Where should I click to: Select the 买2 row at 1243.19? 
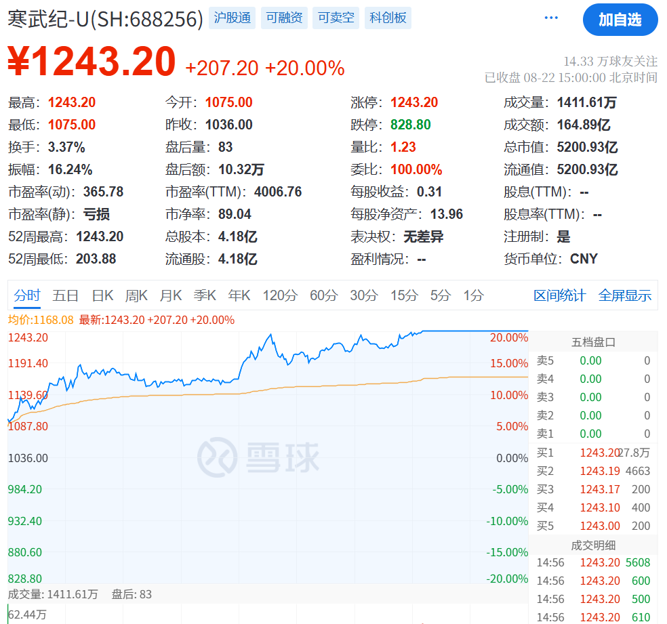point(593,471)
